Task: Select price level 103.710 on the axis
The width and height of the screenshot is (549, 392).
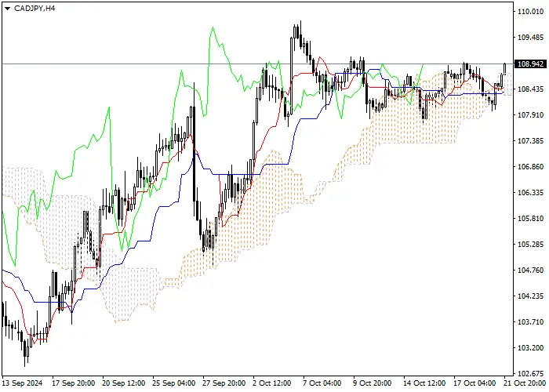Action: click(x=530, y=322)
